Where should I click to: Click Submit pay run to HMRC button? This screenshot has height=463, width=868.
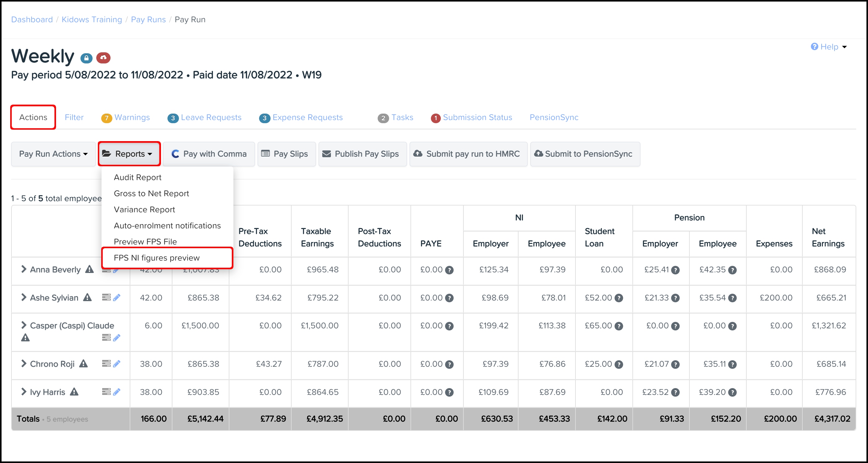(468, 154)
